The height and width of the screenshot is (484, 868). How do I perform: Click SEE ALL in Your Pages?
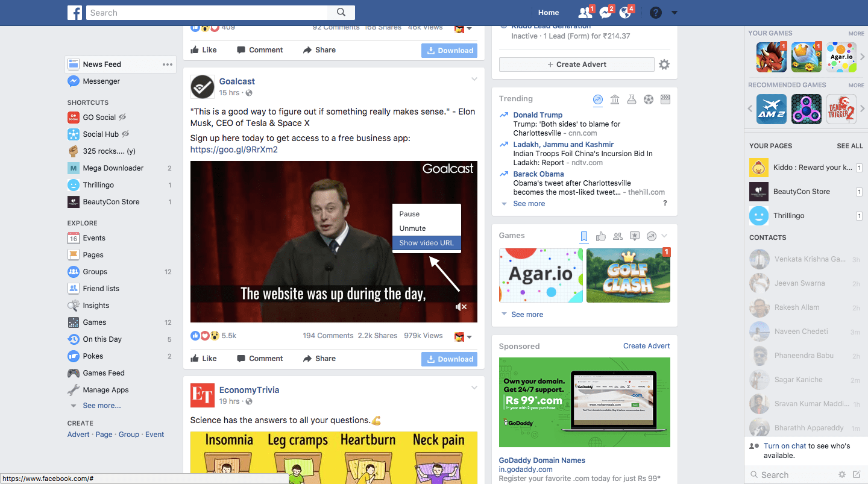(850, 146)
